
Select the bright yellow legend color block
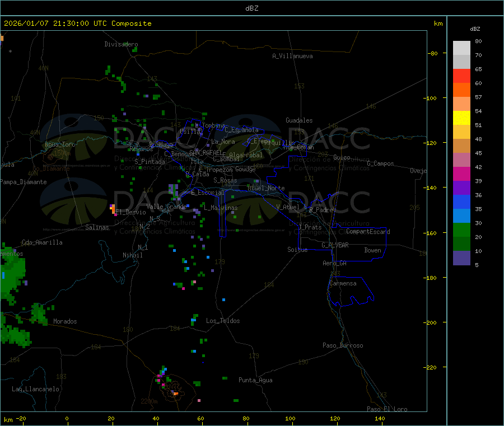[x=461, y=118]
